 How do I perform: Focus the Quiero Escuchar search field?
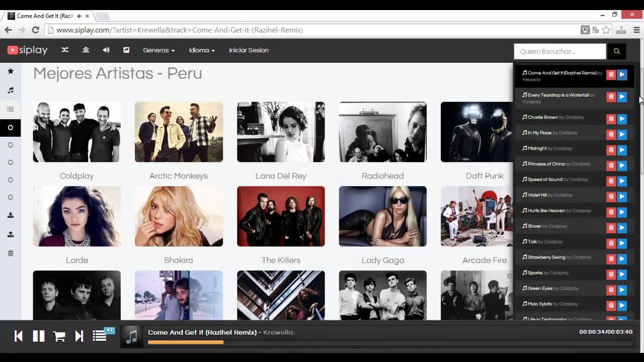pos(560,51)
